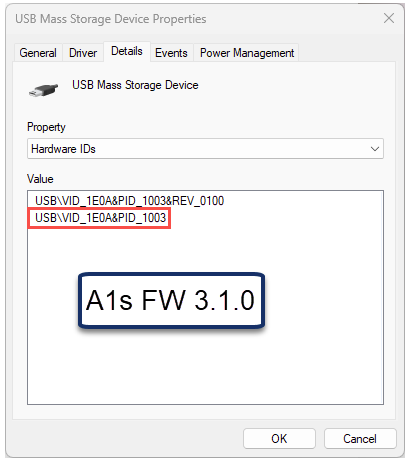Screen dimensions: 405x461
Task: Click blank button-row area left of OK
Action: pos(127,439)
